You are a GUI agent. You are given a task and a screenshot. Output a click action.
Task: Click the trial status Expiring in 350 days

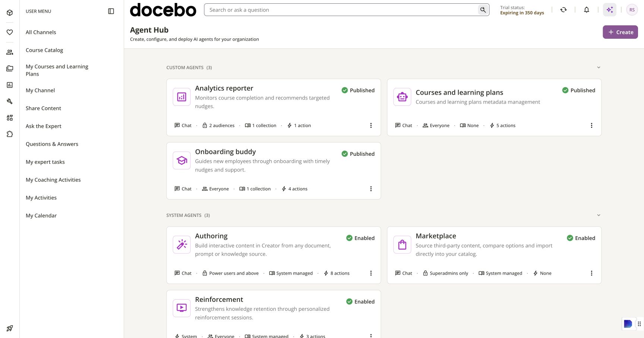(x=522, y=13)
